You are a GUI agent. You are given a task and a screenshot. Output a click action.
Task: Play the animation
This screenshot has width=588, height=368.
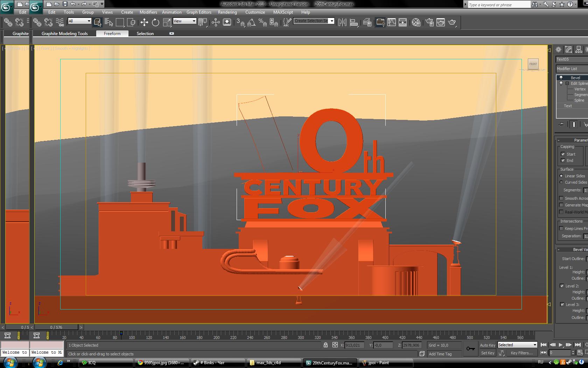click(x=561, y=345)
